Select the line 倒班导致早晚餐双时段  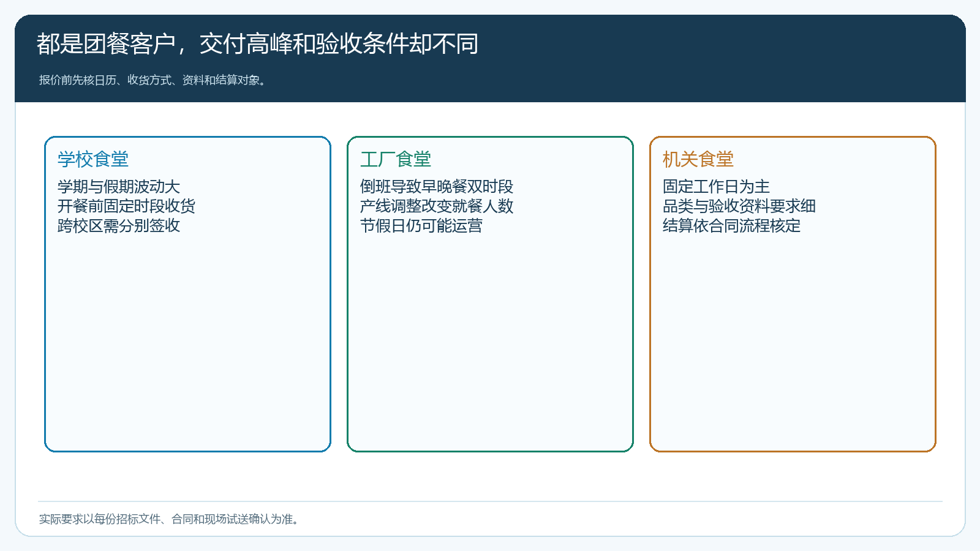click(x=437, y=187)
